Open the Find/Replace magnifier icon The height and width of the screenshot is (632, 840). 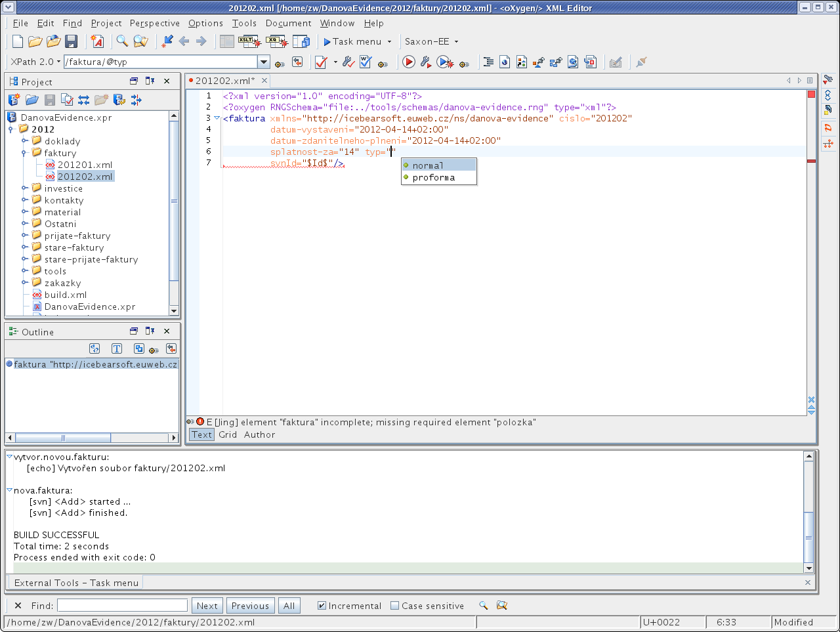[x=122, y=41]
